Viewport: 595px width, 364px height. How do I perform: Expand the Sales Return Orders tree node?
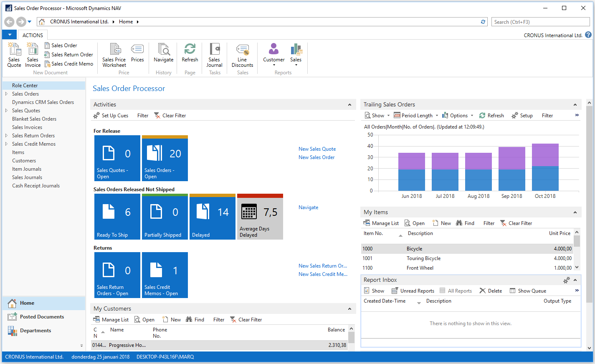[x=6, y=136]
